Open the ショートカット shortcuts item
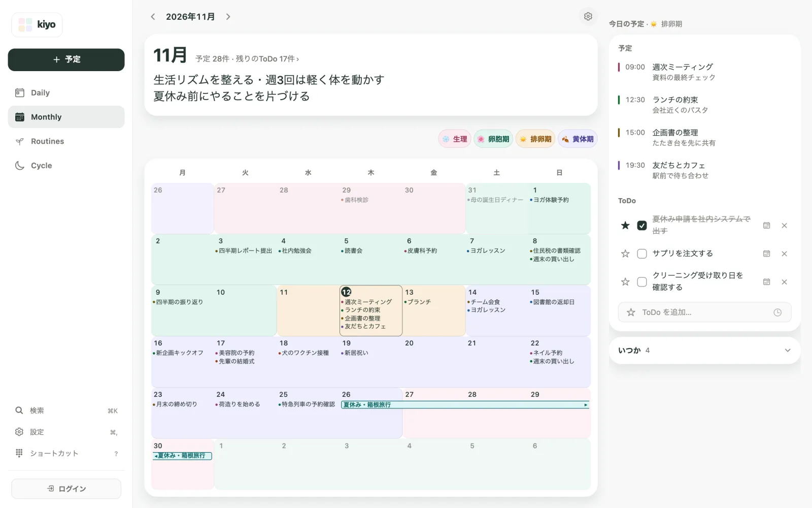 tap(66, 453)
